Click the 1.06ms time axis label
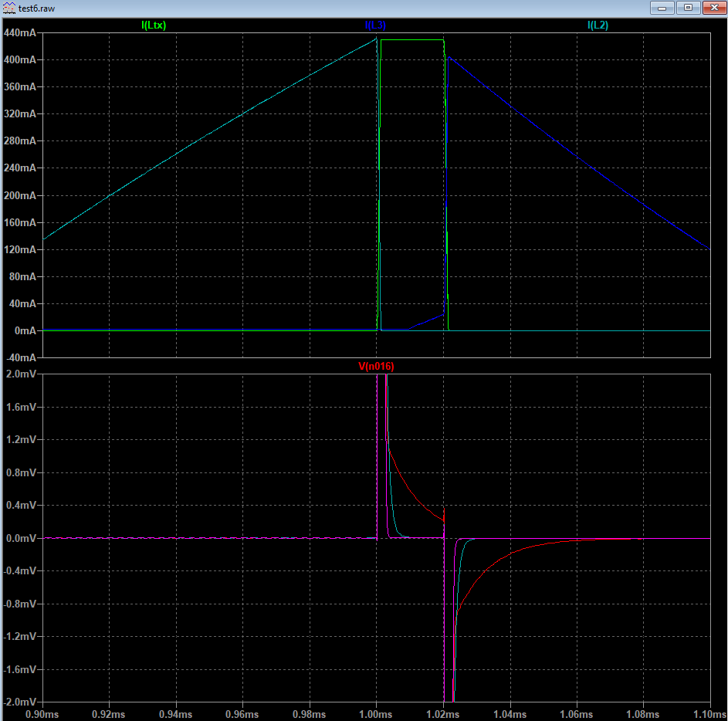Screen dimensions: 728x721 (576, 714)
